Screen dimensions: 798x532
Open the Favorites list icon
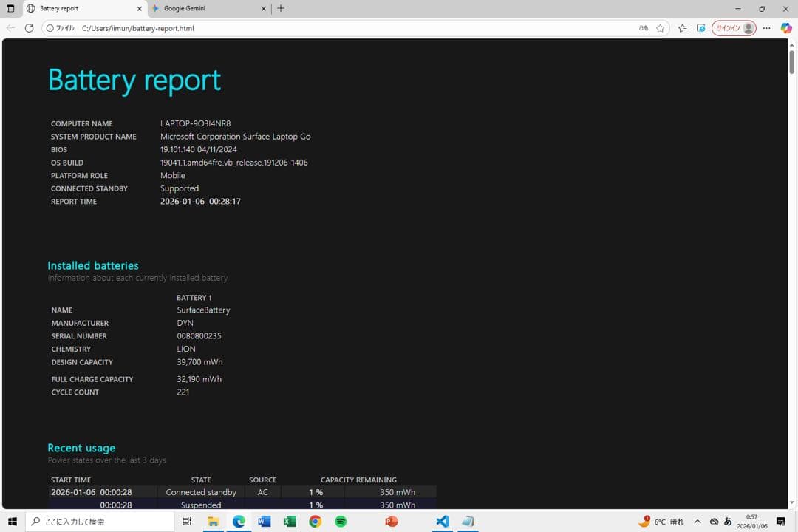point(681,27)
